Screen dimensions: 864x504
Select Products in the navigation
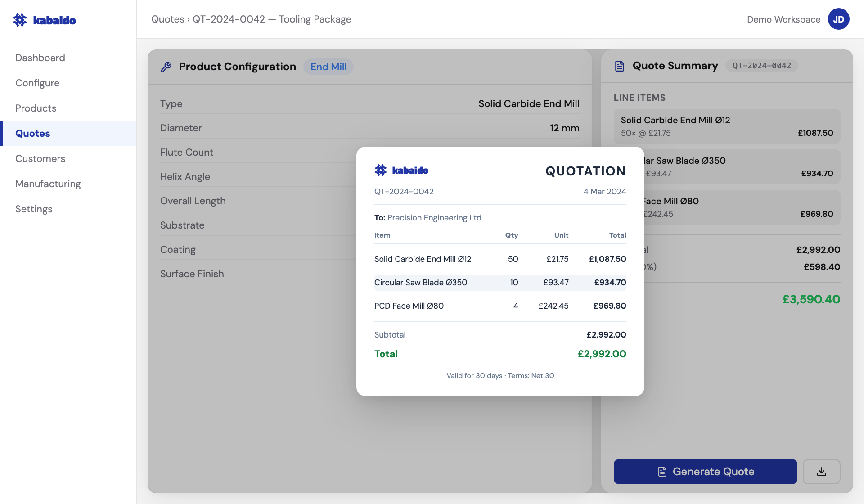(x=36, y=108)
